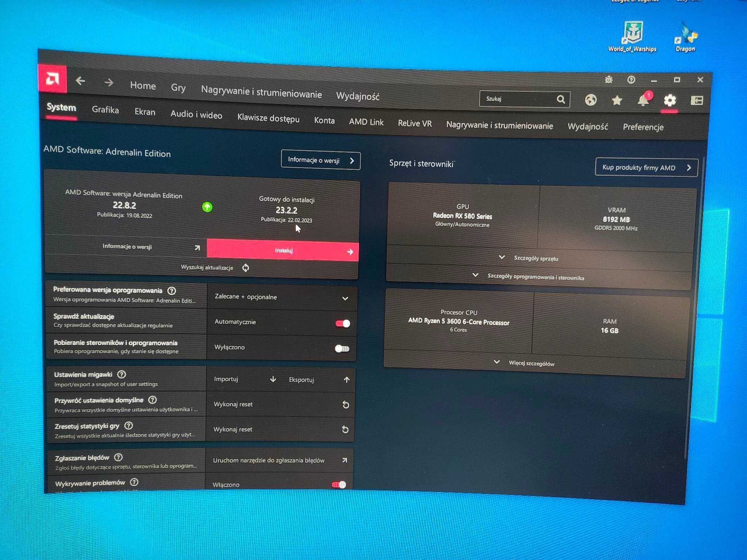Open the web browser globe icon

tap(591, 100)
